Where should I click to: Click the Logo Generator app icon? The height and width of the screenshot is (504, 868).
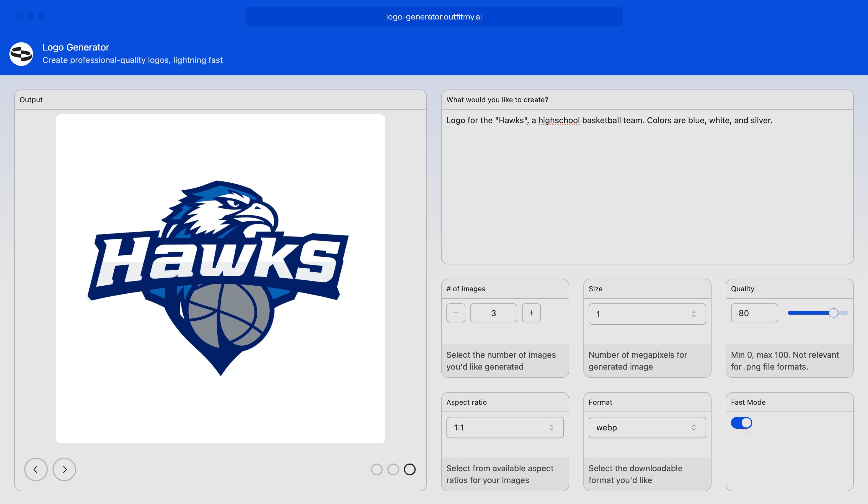(x=21, y=54)
